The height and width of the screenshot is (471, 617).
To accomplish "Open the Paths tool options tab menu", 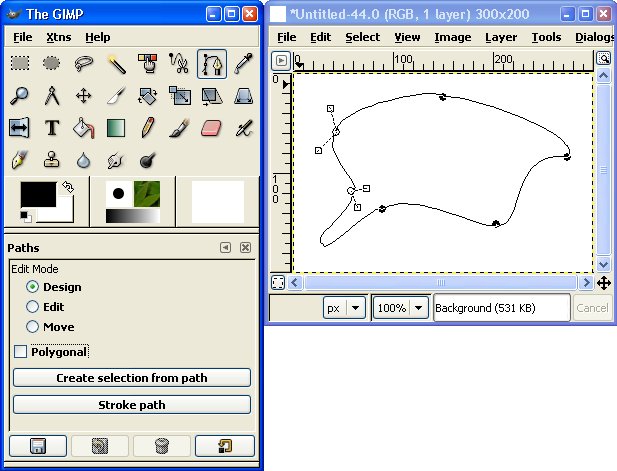I will click(x=225, y=248).
